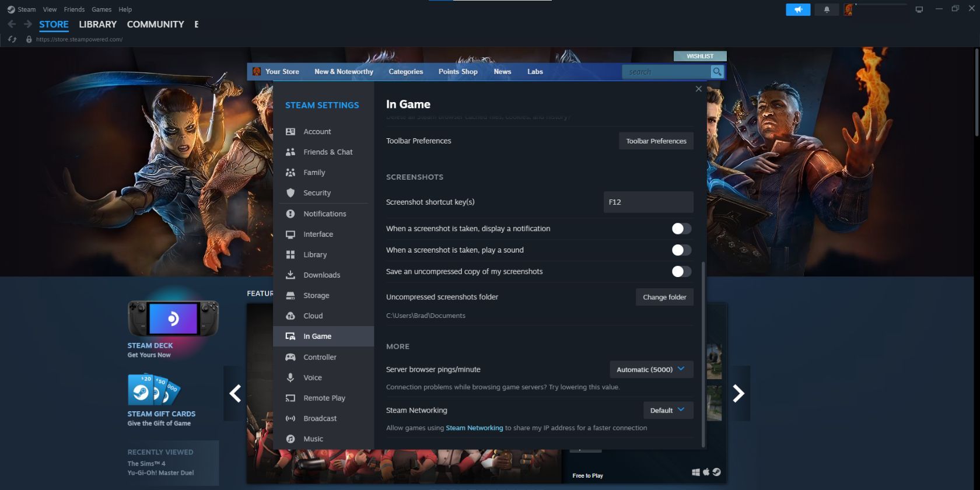Image resolution: width=980 pixels, height=490 pixels.
Task: Click the Security shield icon
Action: [290, 193]
